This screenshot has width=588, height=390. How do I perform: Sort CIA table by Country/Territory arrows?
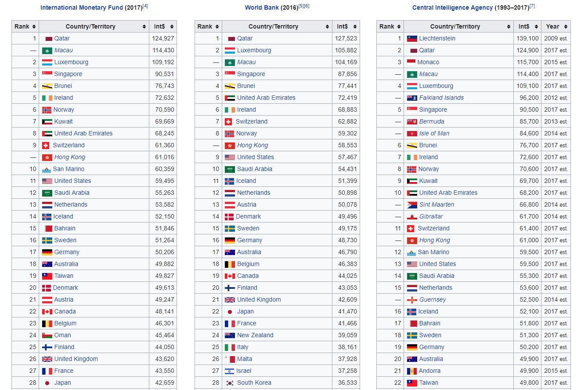coord(509,26)
